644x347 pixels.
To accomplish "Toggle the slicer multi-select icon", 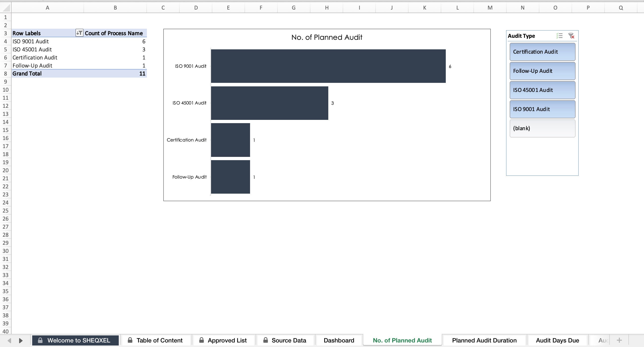I will point(559,36).
